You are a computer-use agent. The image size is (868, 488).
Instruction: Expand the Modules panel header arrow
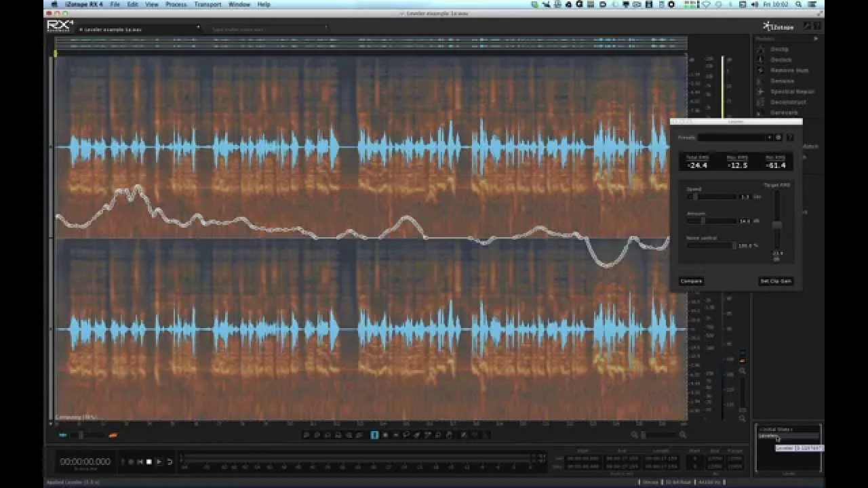point(816,39)
